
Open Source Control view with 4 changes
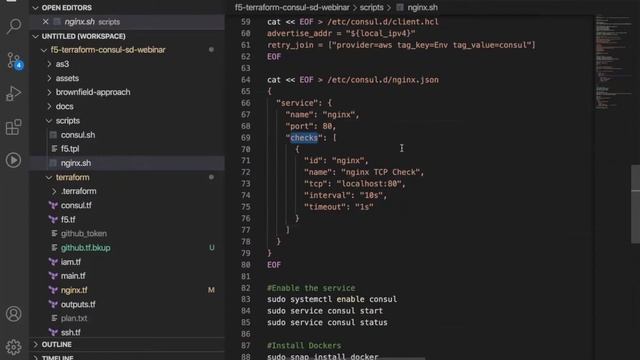tap(14, 60)
